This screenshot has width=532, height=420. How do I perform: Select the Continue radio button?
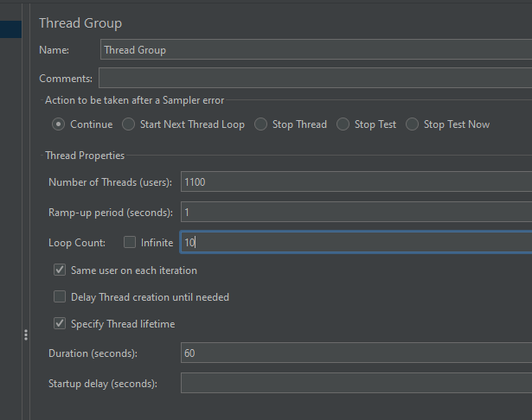point(58,124)
